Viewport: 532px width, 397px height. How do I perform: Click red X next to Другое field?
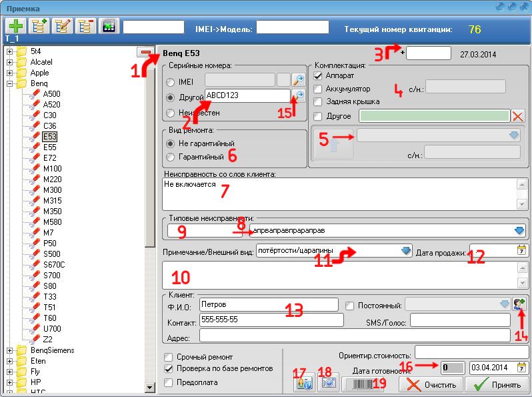click(519, 115)
